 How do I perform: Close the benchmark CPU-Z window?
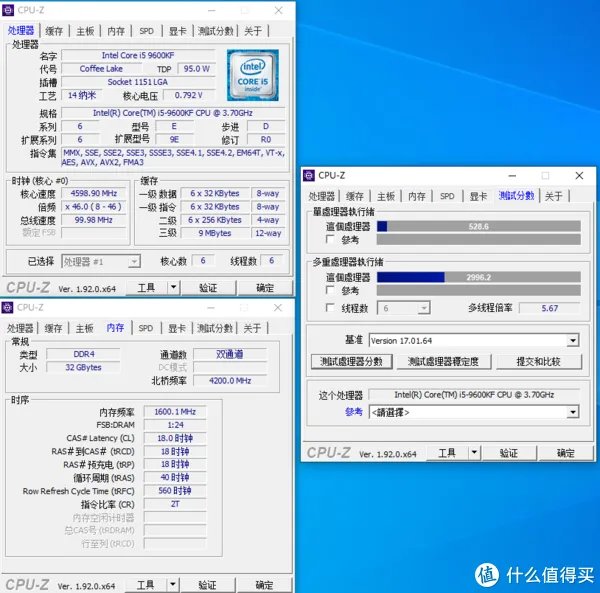pos(579,176)
